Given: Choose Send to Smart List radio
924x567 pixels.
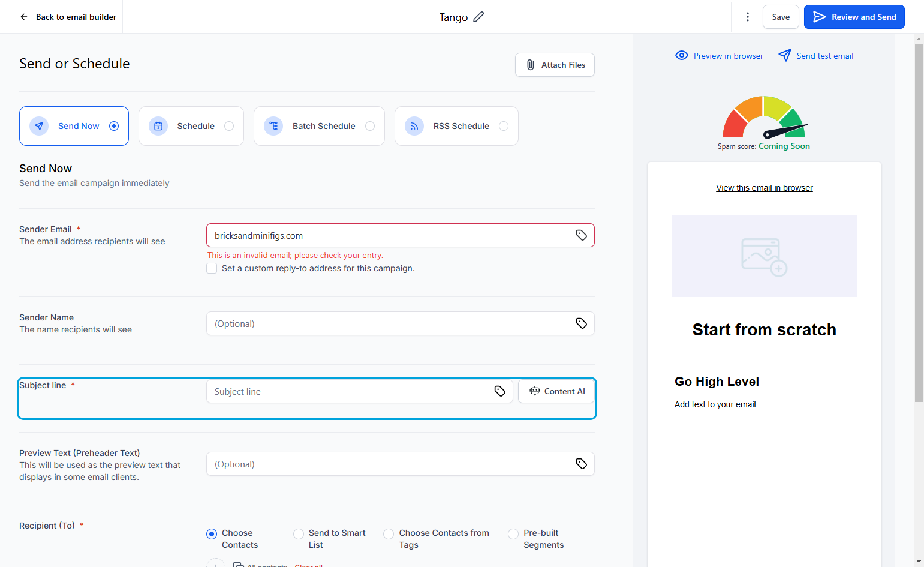Looking at the screenshot, I should click(299, 534).
